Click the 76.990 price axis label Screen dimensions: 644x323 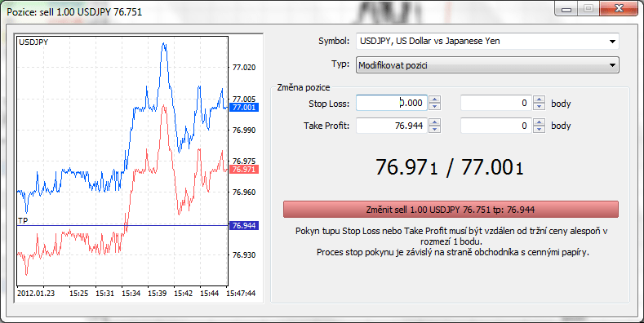click(244, 131)
